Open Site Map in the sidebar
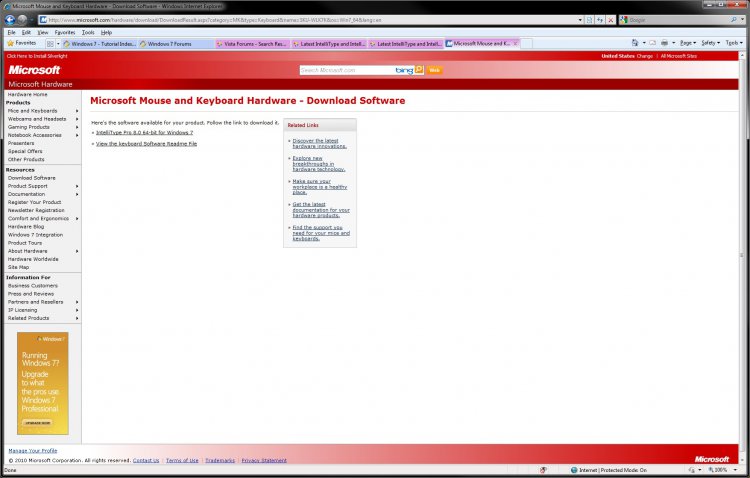Image resolution: width=750 pixels, height=478 pixels. (x=18, y=267)
